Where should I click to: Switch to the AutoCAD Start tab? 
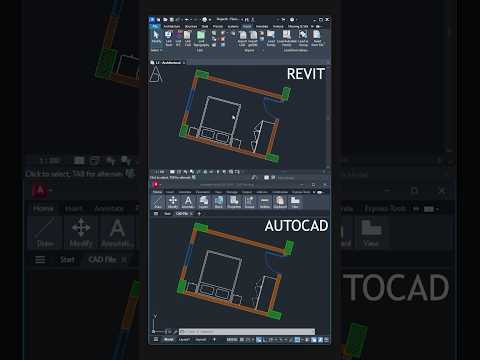click(167, 214)
